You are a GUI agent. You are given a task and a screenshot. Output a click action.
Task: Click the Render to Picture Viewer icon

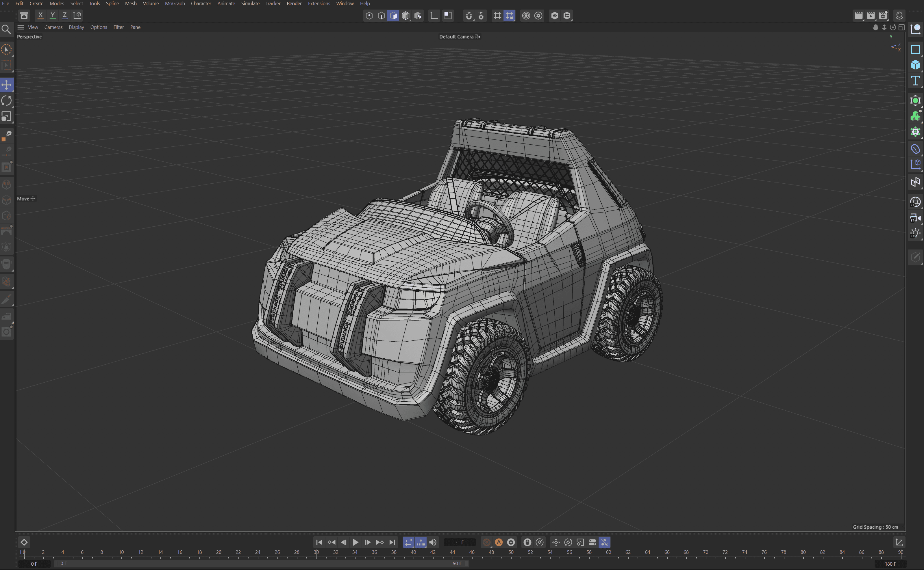pyautogui.click(x=871, y=16)
